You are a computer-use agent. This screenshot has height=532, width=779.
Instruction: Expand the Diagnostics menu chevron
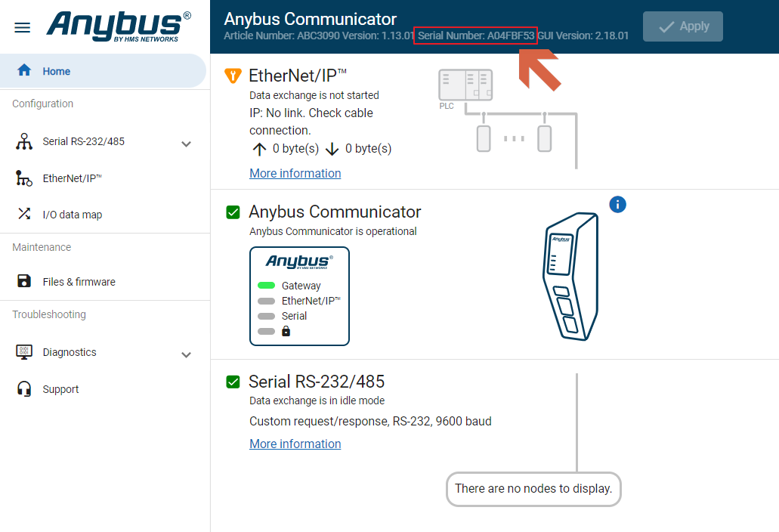[187, 354]
